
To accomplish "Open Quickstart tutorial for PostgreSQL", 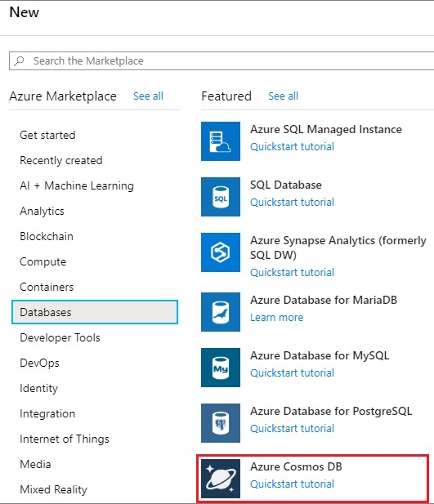I will point(292,429).
